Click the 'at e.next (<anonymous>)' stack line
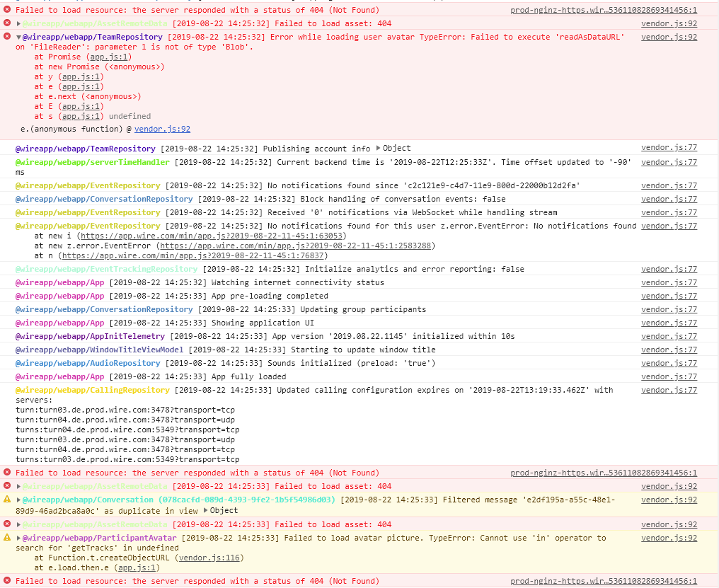 (88, 96)
